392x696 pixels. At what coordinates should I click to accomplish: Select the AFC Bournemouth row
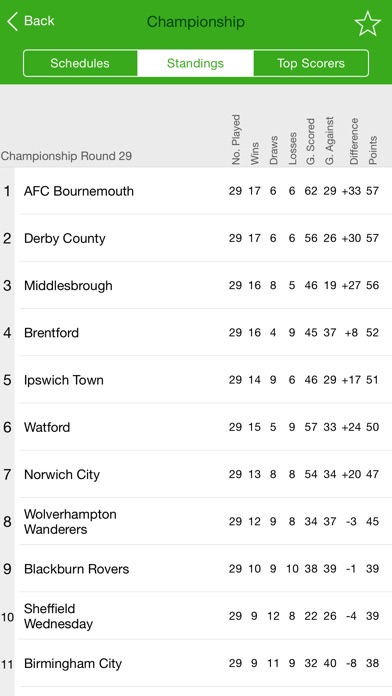[196, 191]
